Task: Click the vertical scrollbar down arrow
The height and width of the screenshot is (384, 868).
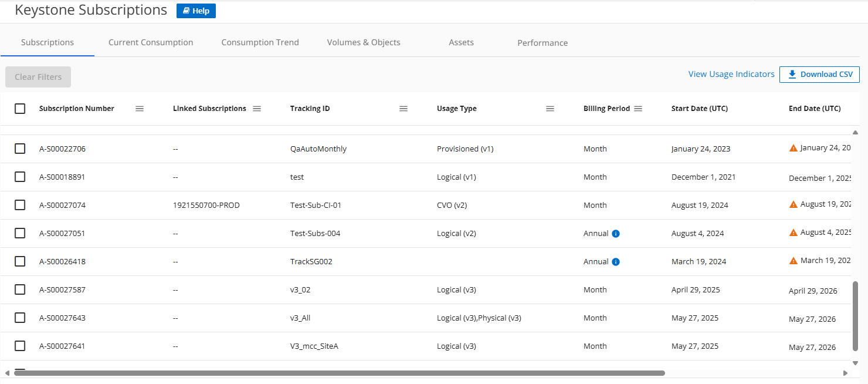Action: click(x=855, y=363)
